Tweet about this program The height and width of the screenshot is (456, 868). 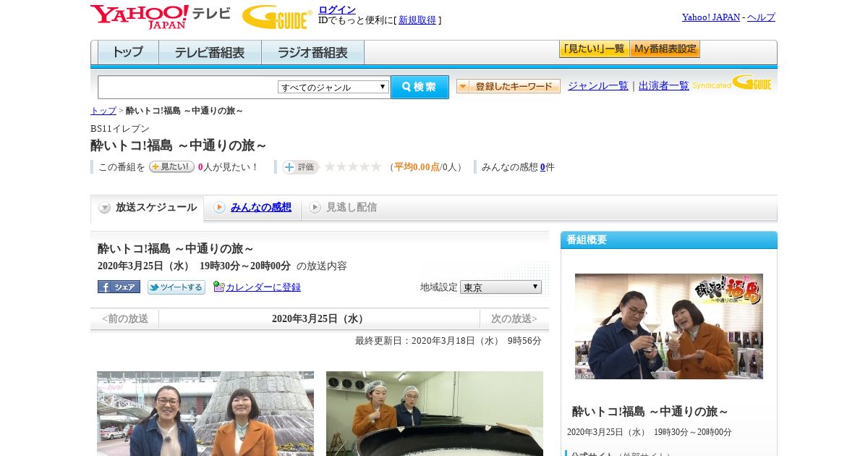(x=176, y=287)
